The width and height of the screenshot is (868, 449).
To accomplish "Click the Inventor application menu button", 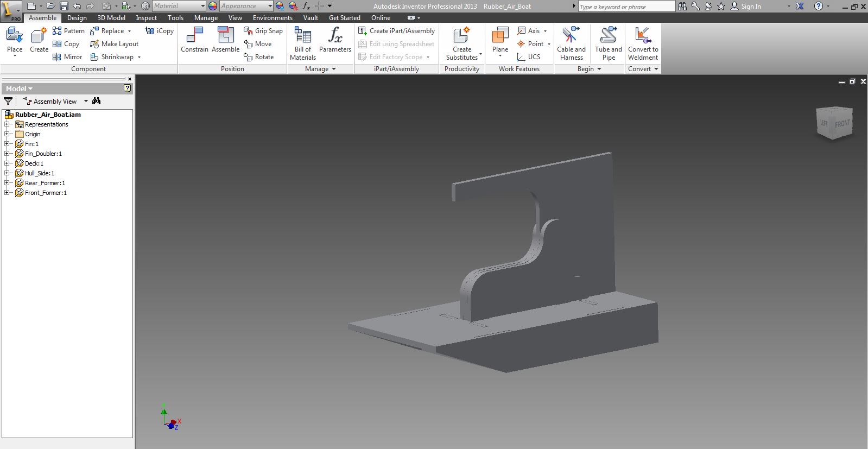I will (x=11, y=10).
